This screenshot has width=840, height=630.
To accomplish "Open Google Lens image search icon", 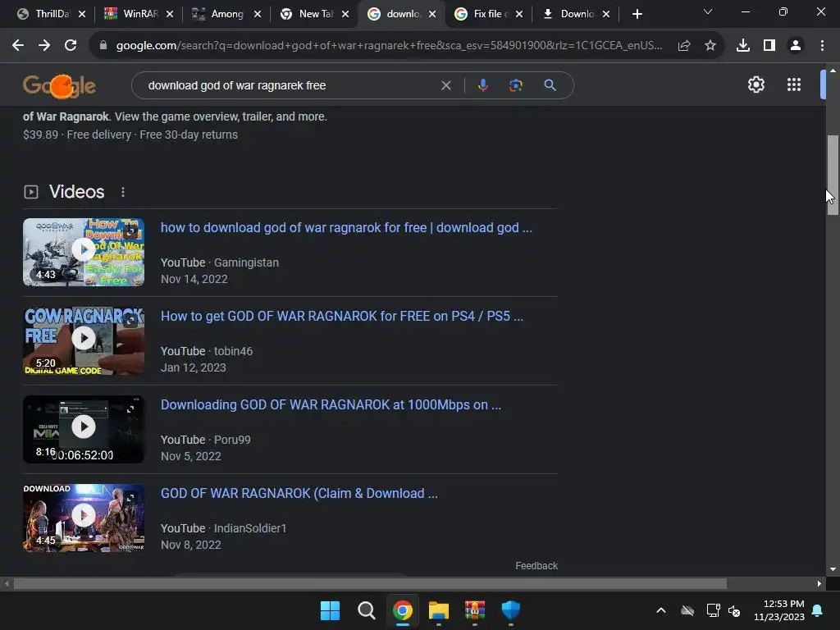I will click(x=516, y=85).
